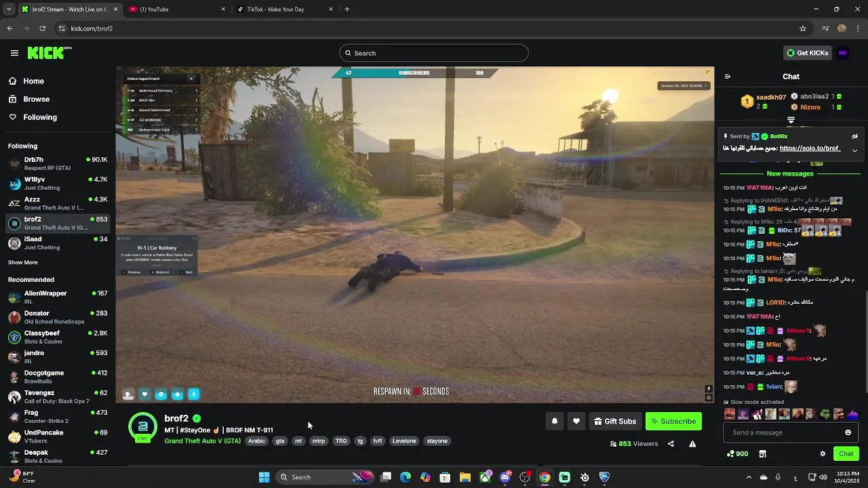Open user profile avatar menu
The width and height of the screenshot is (868, 488).
pos(843,53)
